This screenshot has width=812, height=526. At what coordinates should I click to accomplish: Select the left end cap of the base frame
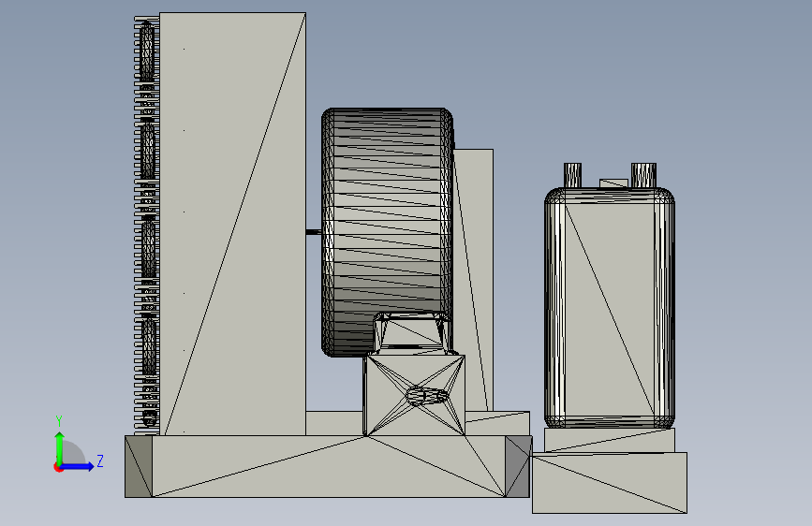pyautogui.click(x=139, y=466)
